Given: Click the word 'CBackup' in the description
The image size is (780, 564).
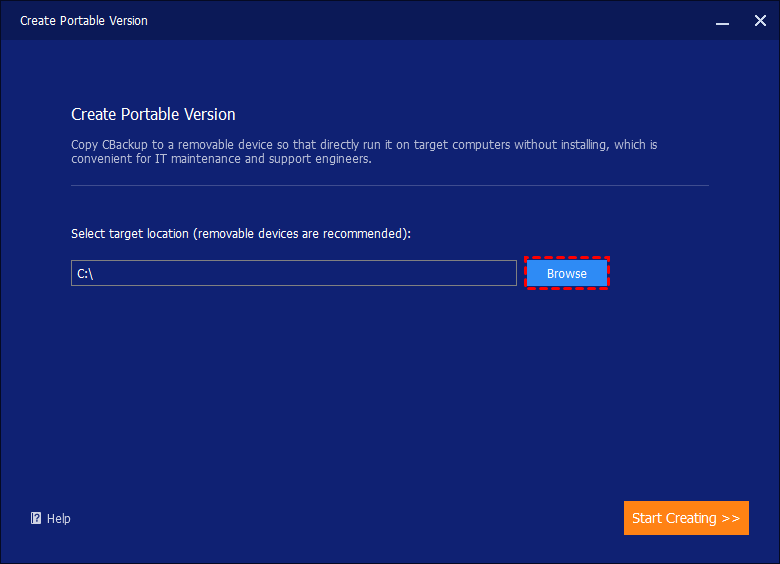Looking at the screenshot, I should point(127,145).
